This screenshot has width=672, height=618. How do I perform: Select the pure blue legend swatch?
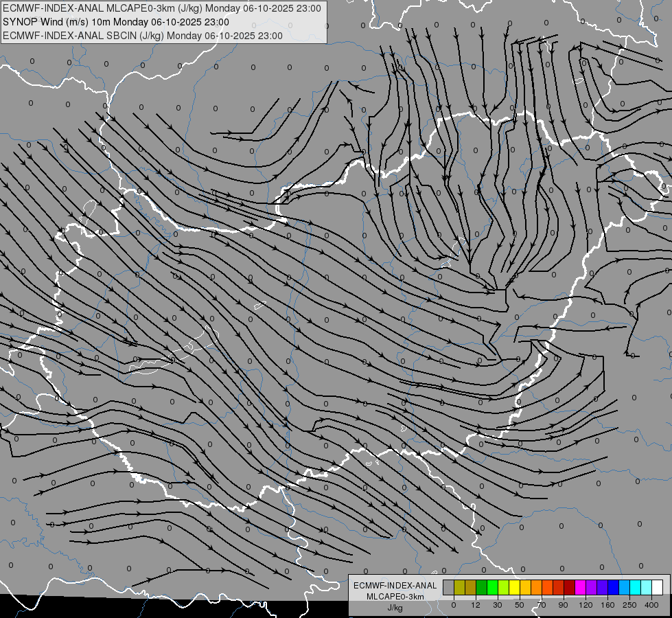(614, 588)
